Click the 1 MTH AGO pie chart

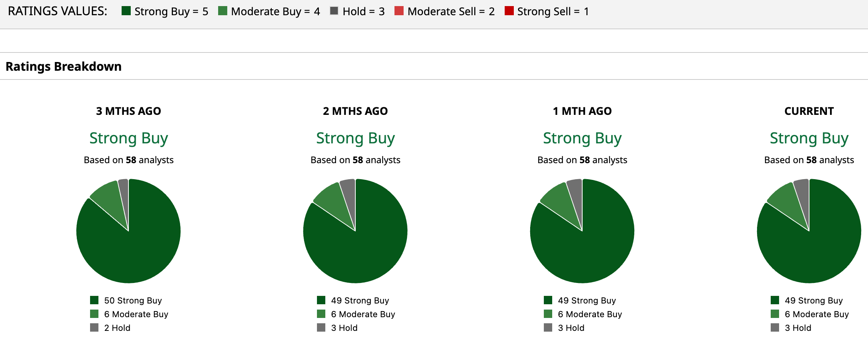pos(582,231)
